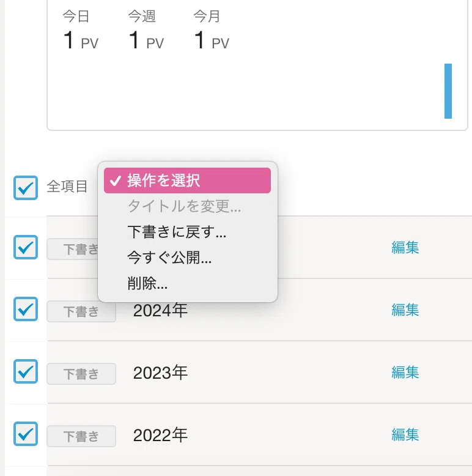Uncheck the 2022年 entry checkbox
472x476 pixels.
[26, 434]
